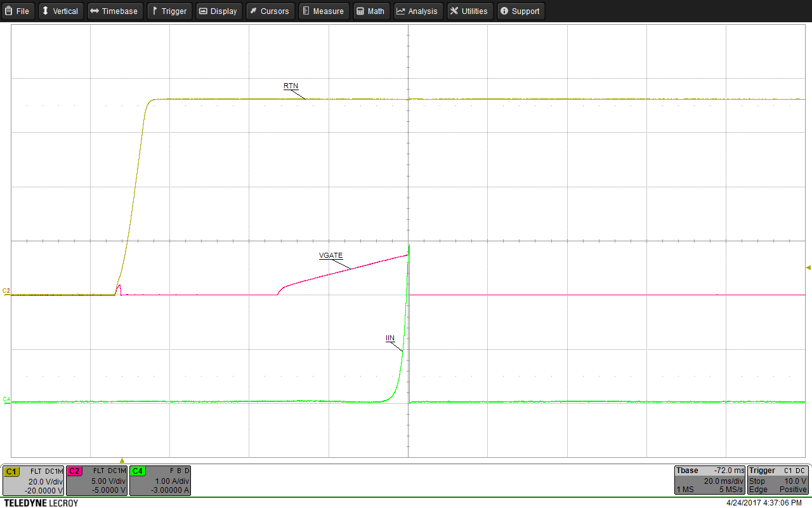
Task: Open the Utilities toolbar icon
Action: tap(469, 11)
